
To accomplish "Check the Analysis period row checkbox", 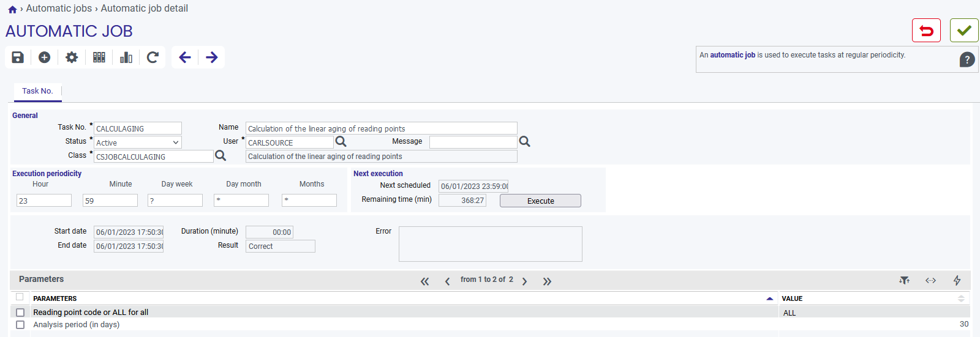I will (20, 325).
